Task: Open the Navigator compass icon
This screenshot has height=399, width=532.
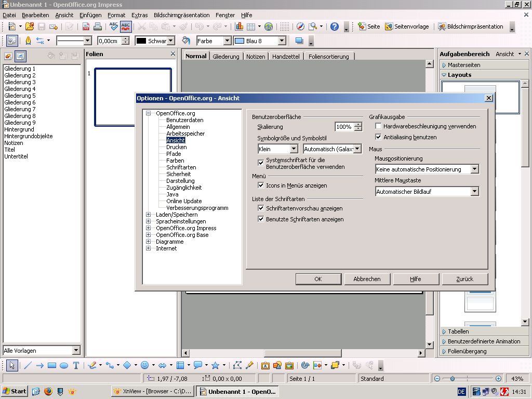Action: coord(300,26)
